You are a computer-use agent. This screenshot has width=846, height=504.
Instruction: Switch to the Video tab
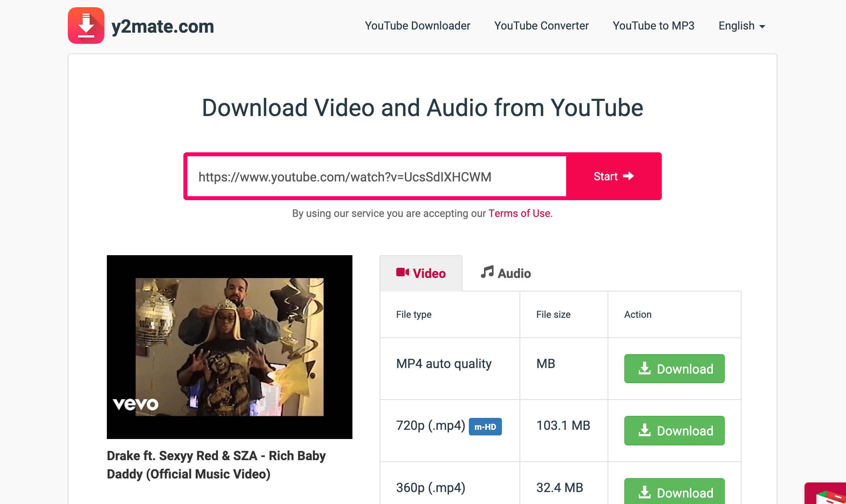(x=421, y=274)
